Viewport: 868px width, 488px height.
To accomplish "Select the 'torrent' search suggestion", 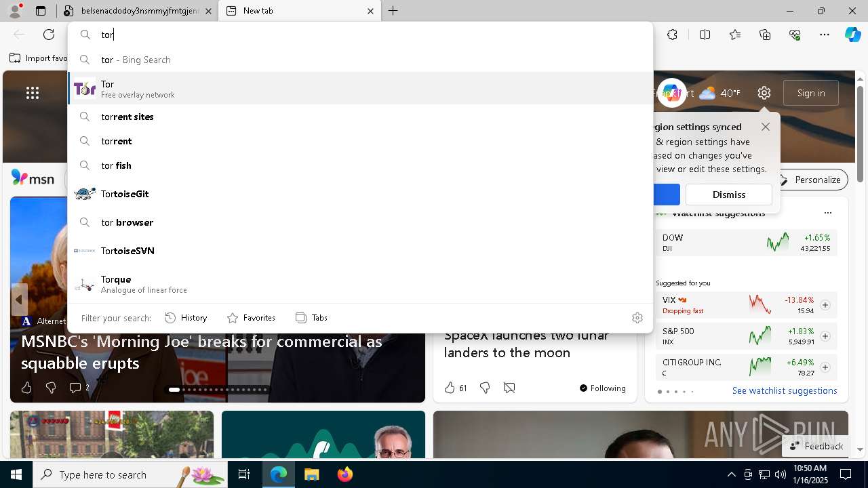I will tap(360, 141).
